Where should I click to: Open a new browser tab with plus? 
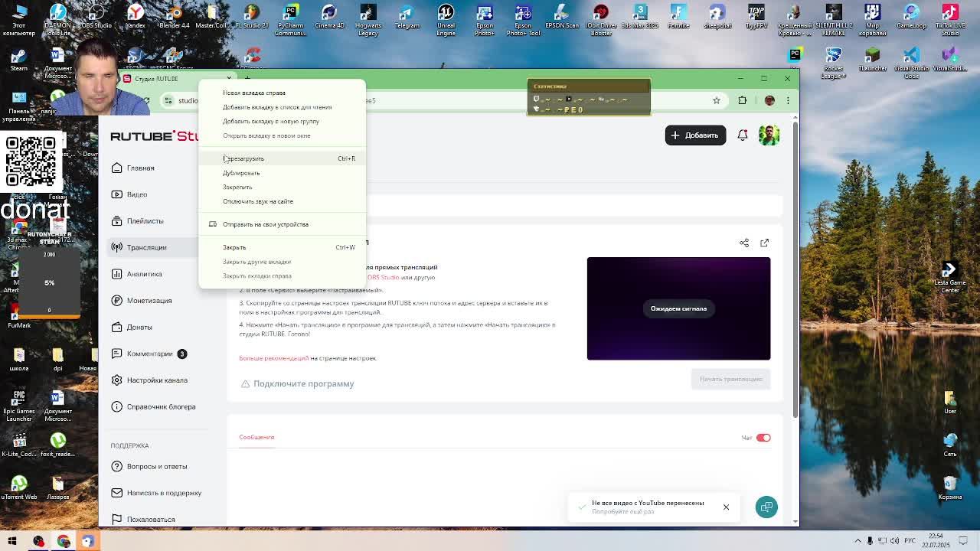click(x=247, y=78)
